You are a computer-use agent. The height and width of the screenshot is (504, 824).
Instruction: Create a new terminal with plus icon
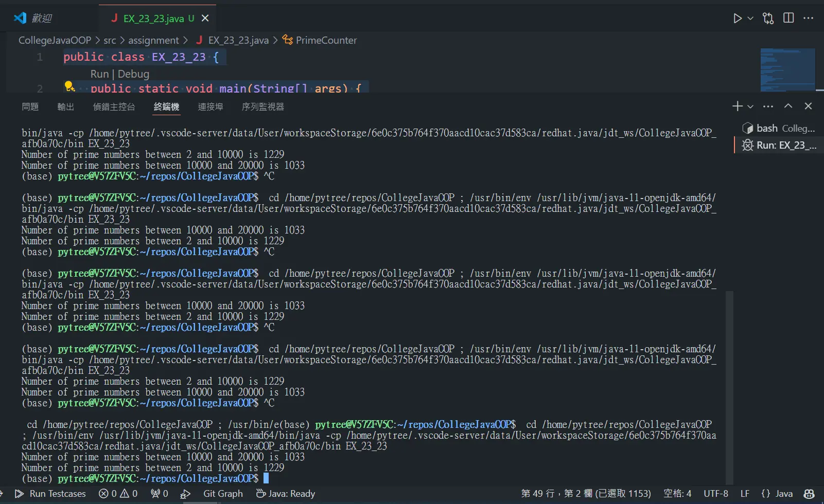[737, 106]
